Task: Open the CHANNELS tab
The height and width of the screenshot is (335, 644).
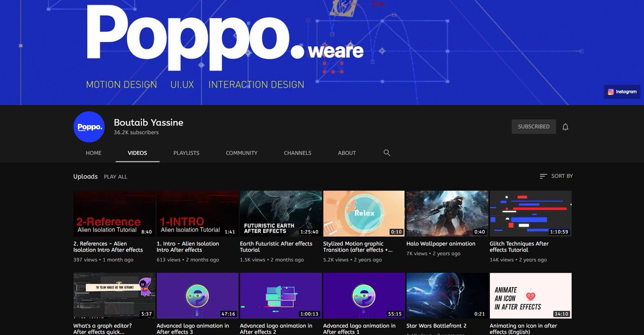Action: tap(297, 153)
